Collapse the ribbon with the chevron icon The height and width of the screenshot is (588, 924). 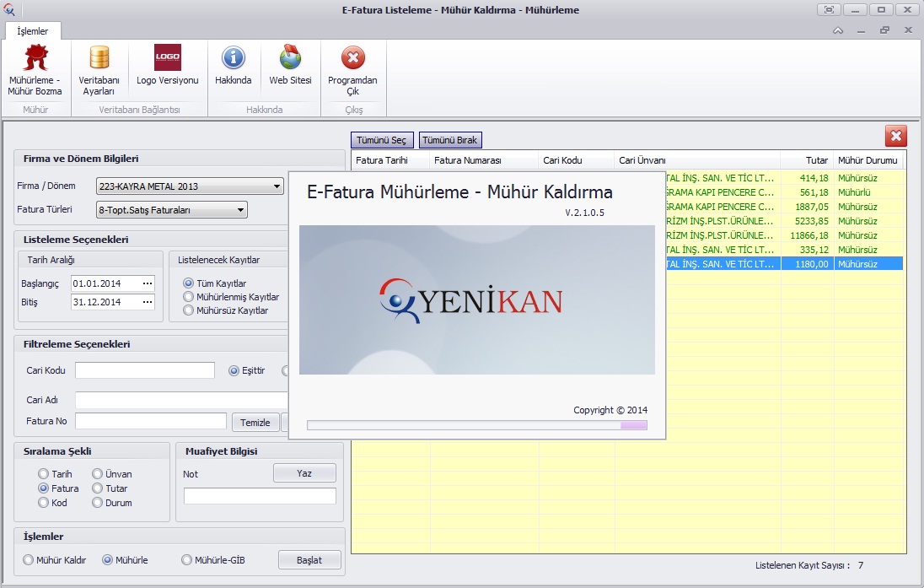coord(838,30)
